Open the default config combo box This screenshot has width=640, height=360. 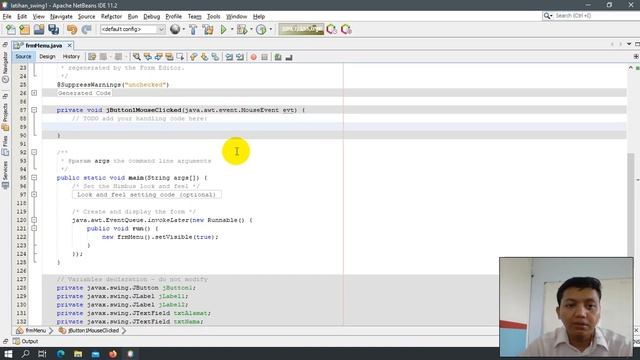coord(133,29)
